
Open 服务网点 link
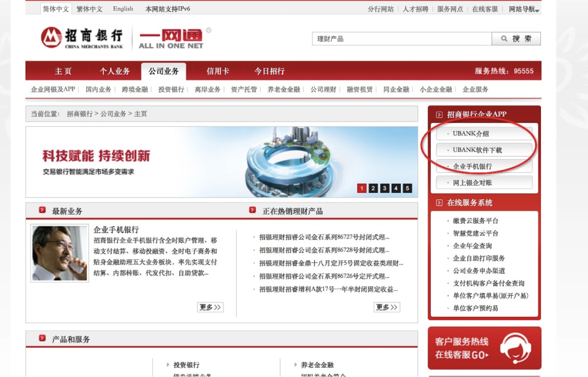coord(450,9)
